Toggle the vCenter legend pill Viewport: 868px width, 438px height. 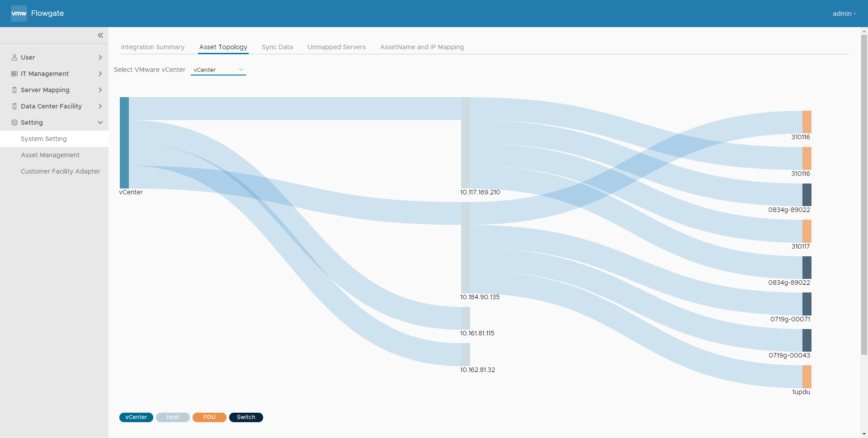[136, 417]
